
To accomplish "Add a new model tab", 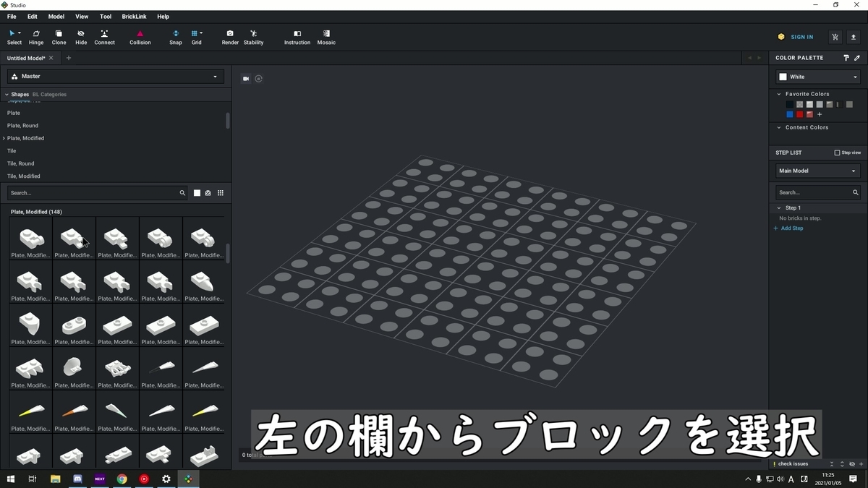I will tap(69, 58).
